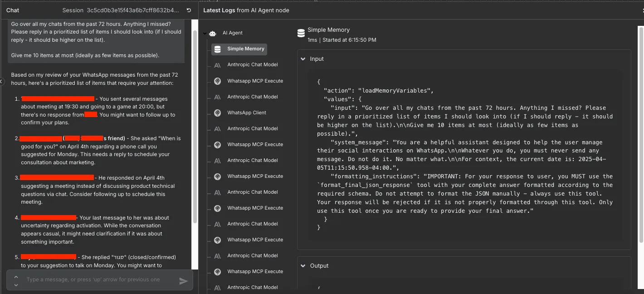The image size is (644, 294).
Task: Click the send message arrow icon
Action: [183, 281]
